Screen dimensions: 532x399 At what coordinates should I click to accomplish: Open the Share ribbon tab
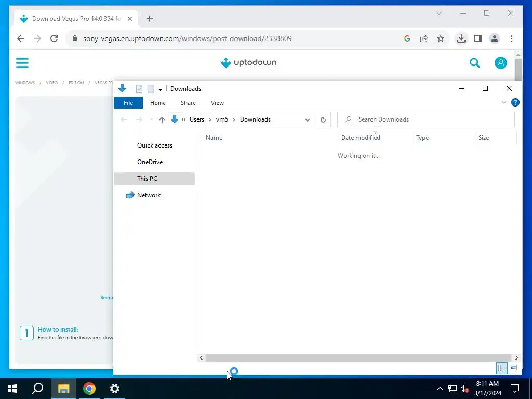pyautogui.click(x=188, y=103)
